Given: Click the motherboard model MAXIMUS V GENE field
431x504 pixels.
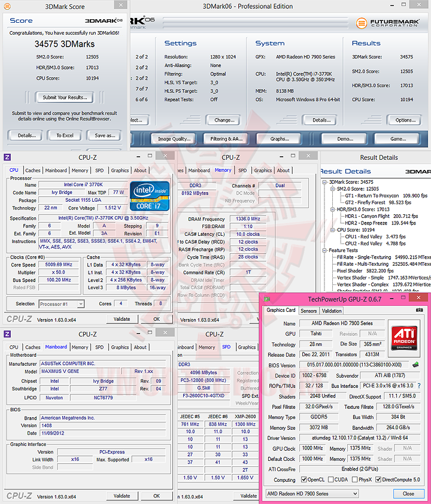Looking at the screenshot, I should (80, 371).
